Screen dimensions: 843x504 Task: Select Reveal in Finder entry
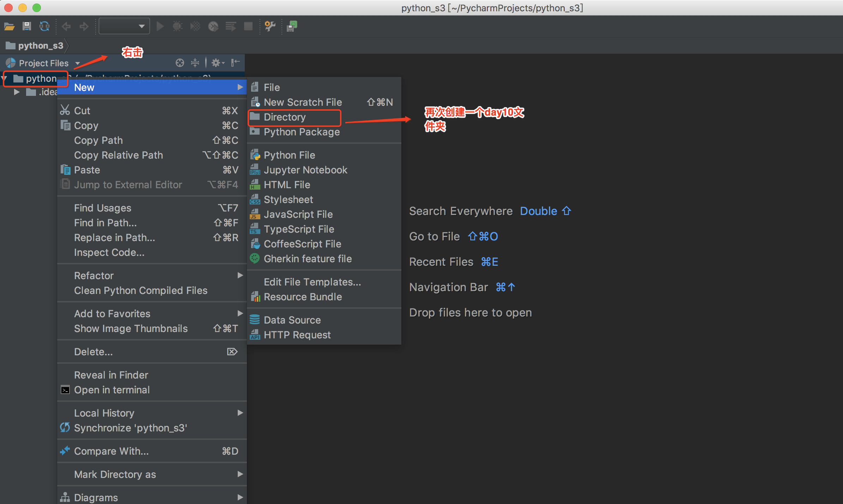click(x=152, y=375)
